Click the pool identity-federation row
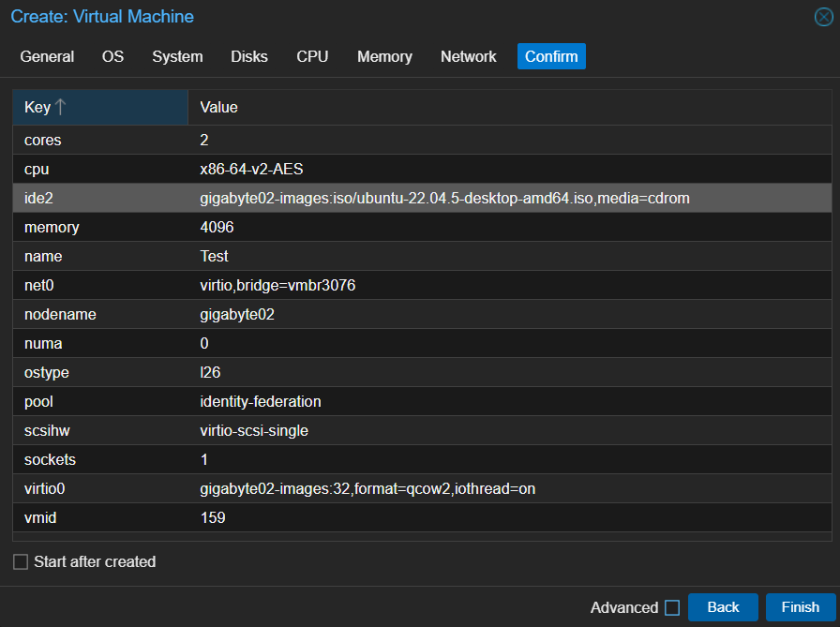This screenshot has height=627, width=840. click(x=422, y=401)
